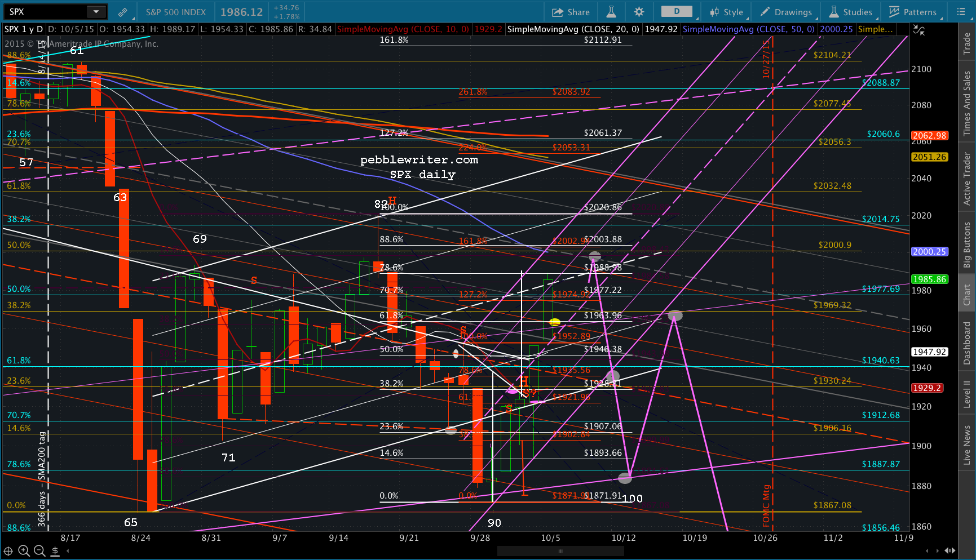Viewport: 976px width, 560px height.
Task: Open the Drawings menu
Action: pyautogui.click(x=787, y=12)
